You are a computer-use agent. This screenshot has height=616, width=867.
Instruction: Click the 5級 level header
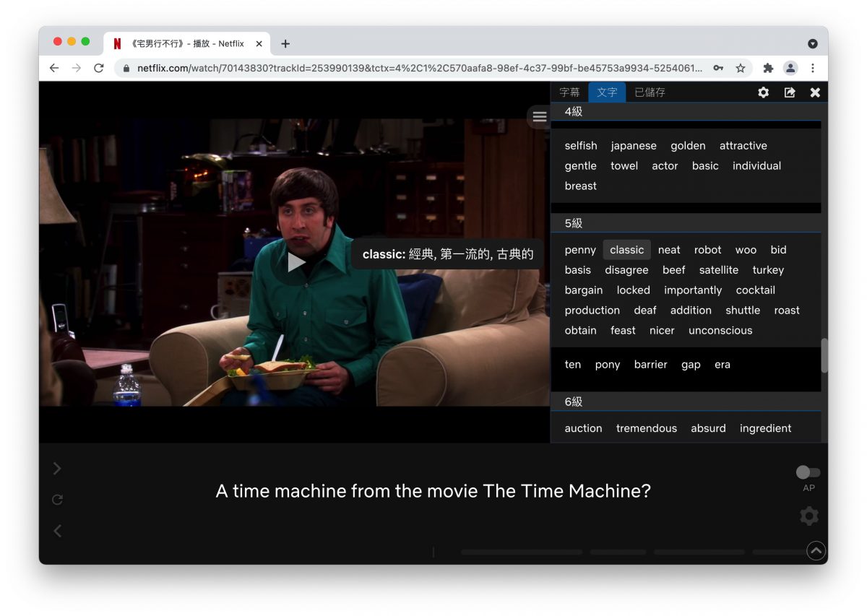click(x=686, y=223)
